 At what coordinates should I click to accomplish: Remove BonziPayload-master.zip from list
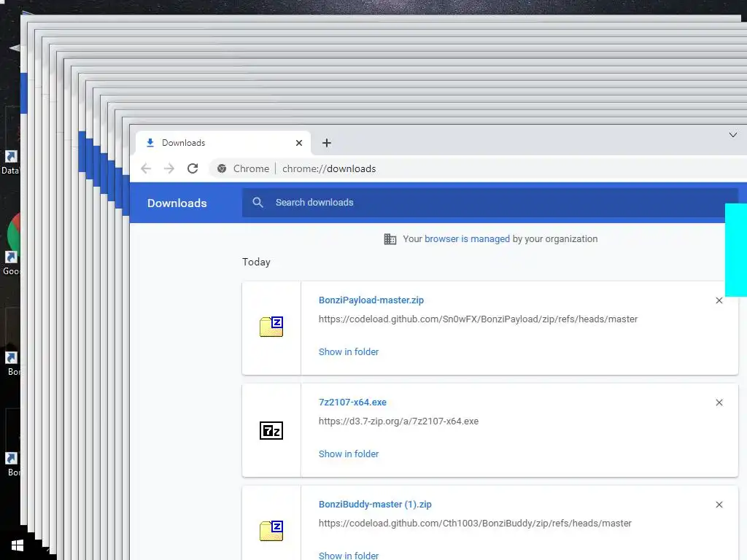(x=719, y=300)
